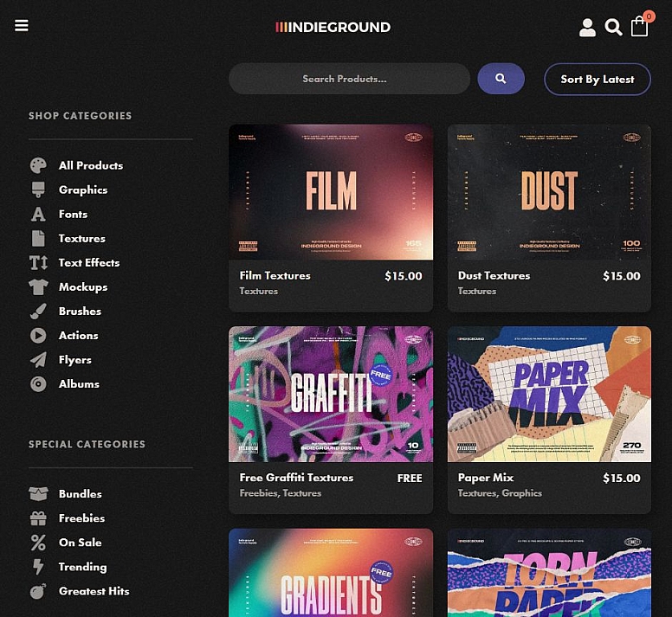Click the Paper Mix $15.00 price
Image resolution: width=672 pixels, height=617 pixels.
coord(622,479)
